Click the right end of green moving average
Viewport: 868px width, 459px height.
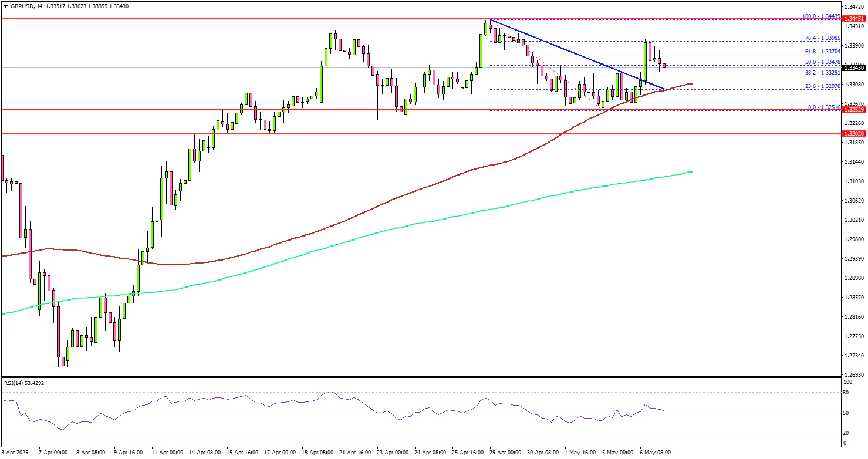[691, 172]
